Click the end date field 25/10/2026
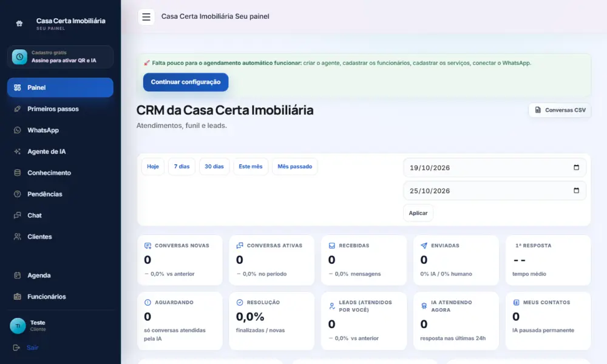The image size is (607, 364). coord(495,190)
